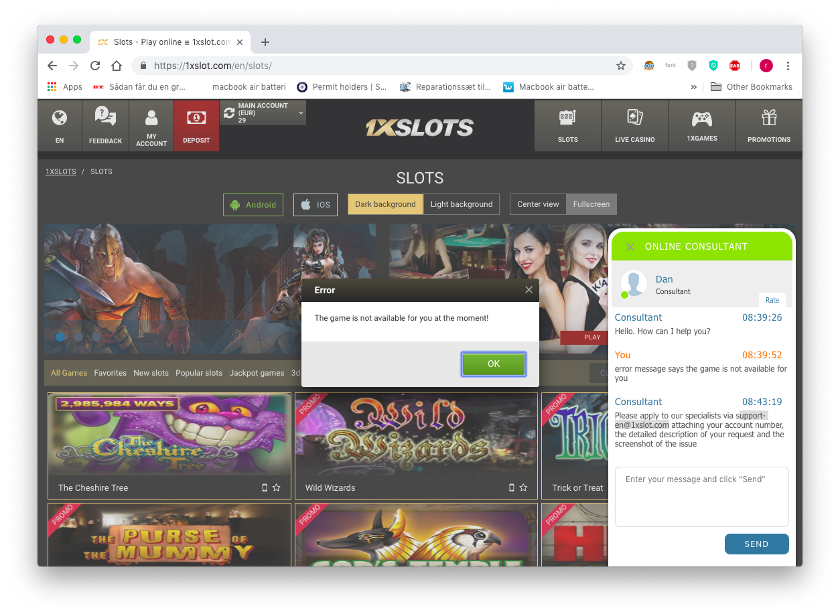Image resolution: width=840 pixels, height=616 pixels.
Task: Open browser home page icon
Action: pos(117,66)
